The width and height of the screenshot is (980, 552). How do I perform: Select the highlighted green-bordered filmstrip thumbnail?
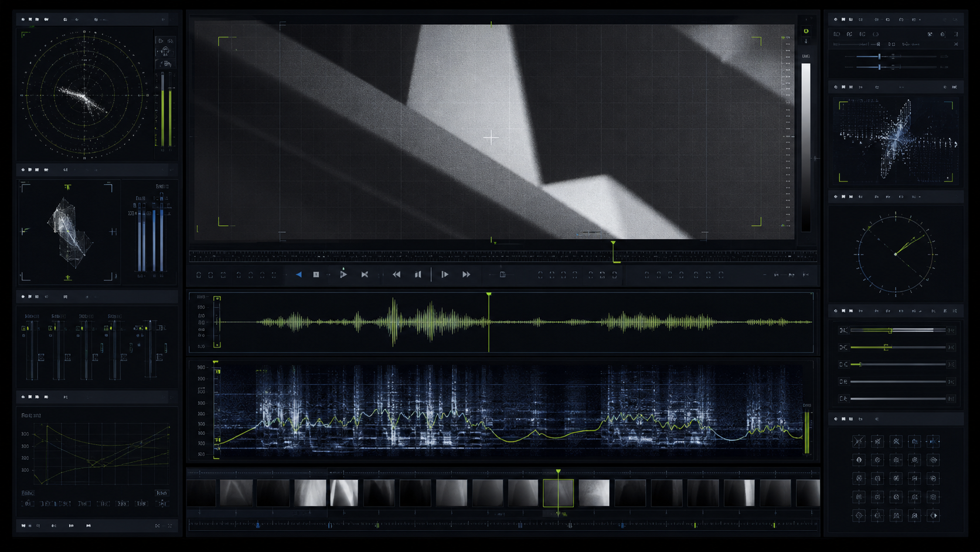(x=558, y=493)
